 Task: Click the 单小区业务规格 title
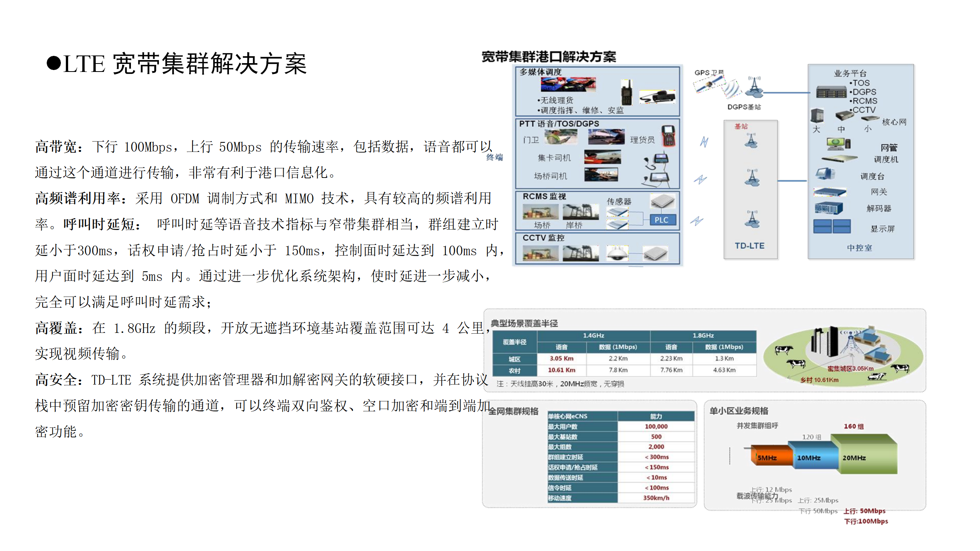(738, 411)
